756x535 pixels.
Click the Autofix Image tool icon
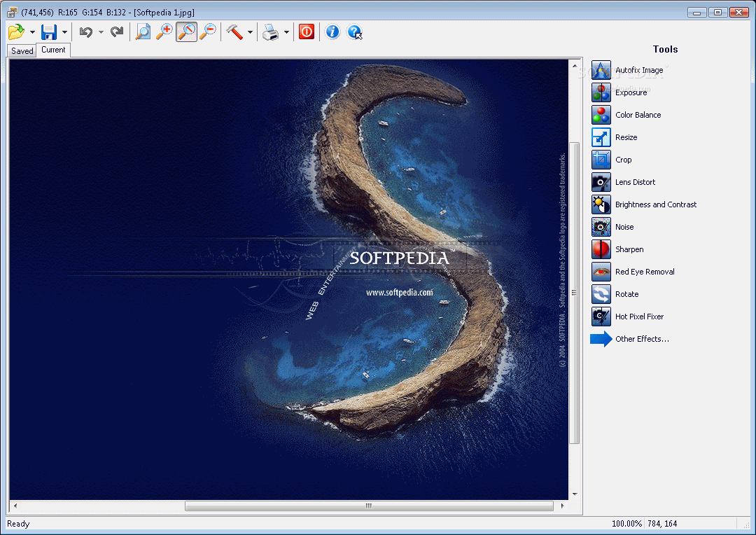[x=601, y=71]
